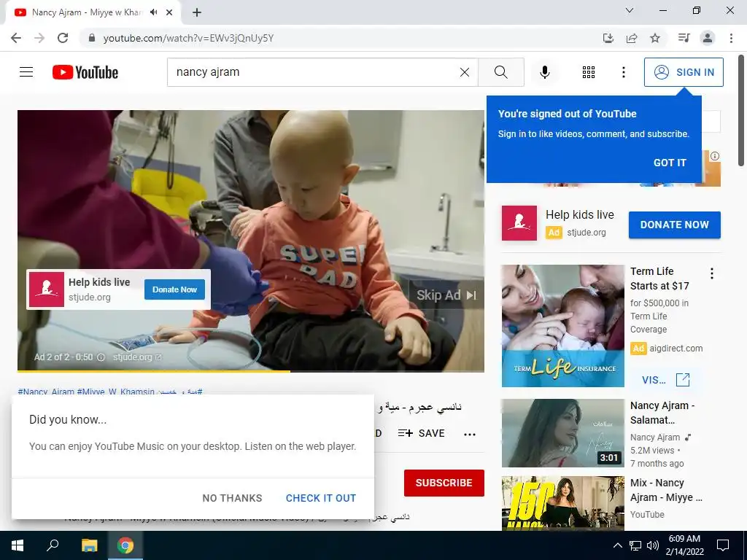Open the network icon in system tray
The width and height of the screenshot is (747, 560).
635,545
